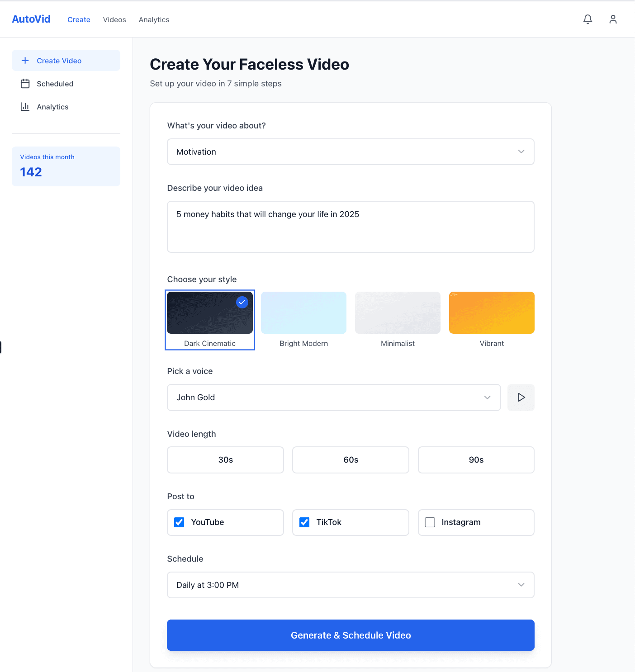Click the video idea description field
Viewport: 635px width, 672px height.
(x=351, y=227)
